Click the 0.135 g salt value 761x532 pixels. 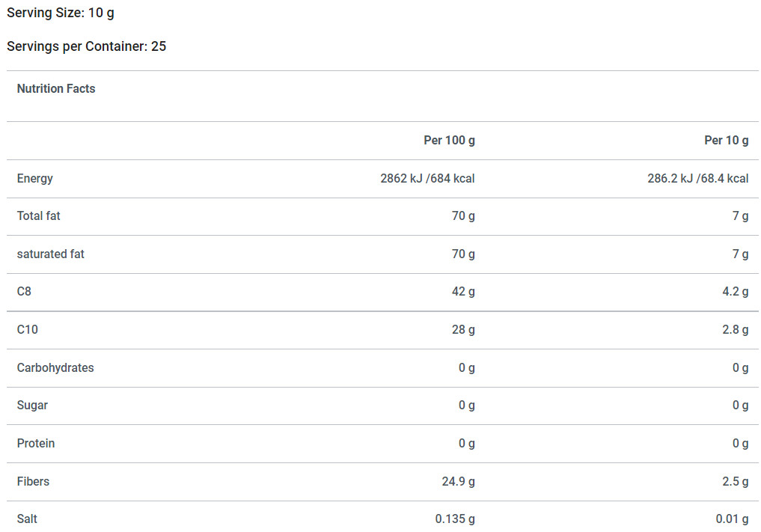coord(455,519)
